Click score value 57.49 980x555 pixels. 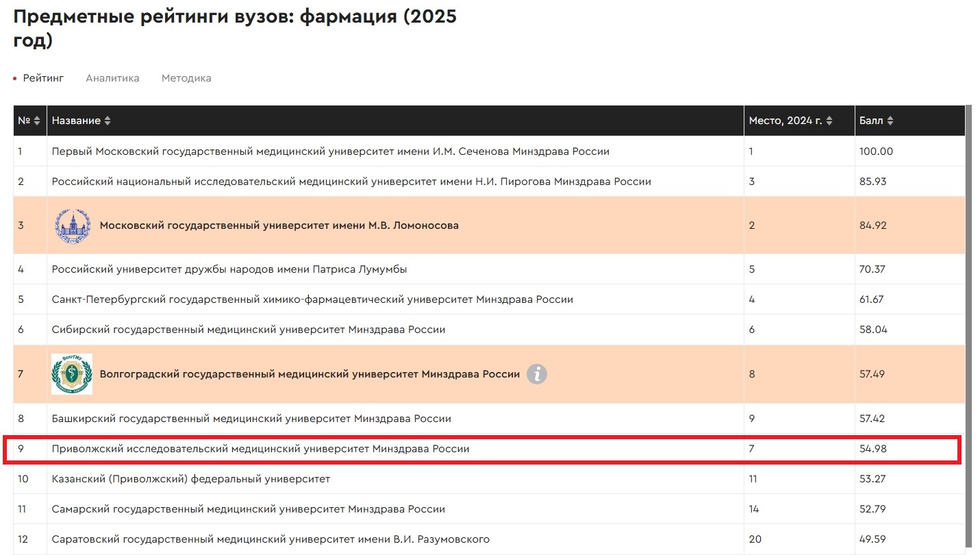tap(872, 374)
